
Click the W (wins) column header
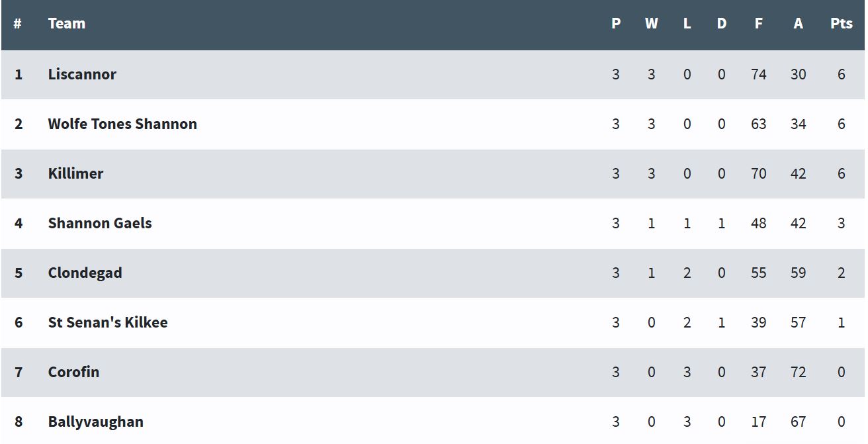pyautogui.click(x=652, y=24)
